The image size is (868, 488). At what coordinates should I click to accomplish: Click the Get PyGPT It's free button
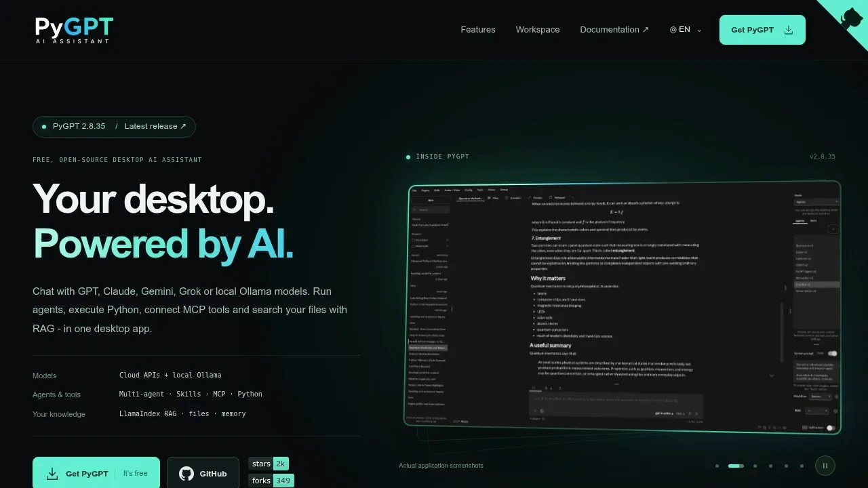click(96, 473)
